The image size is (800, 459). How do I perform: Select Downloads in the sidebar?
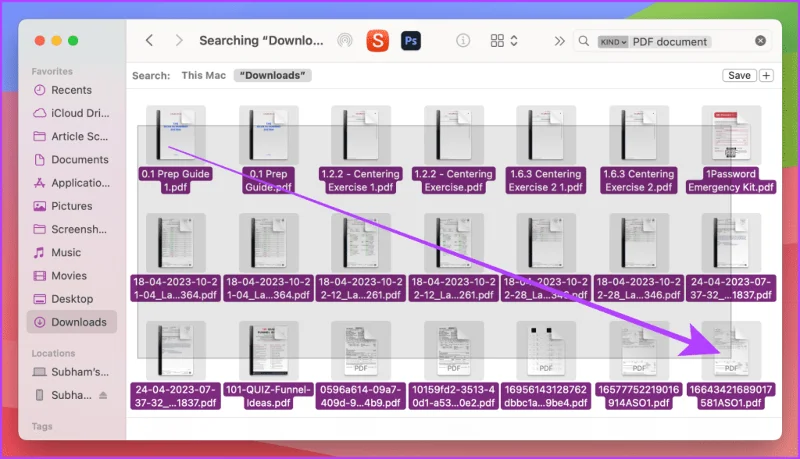[71, 322]
